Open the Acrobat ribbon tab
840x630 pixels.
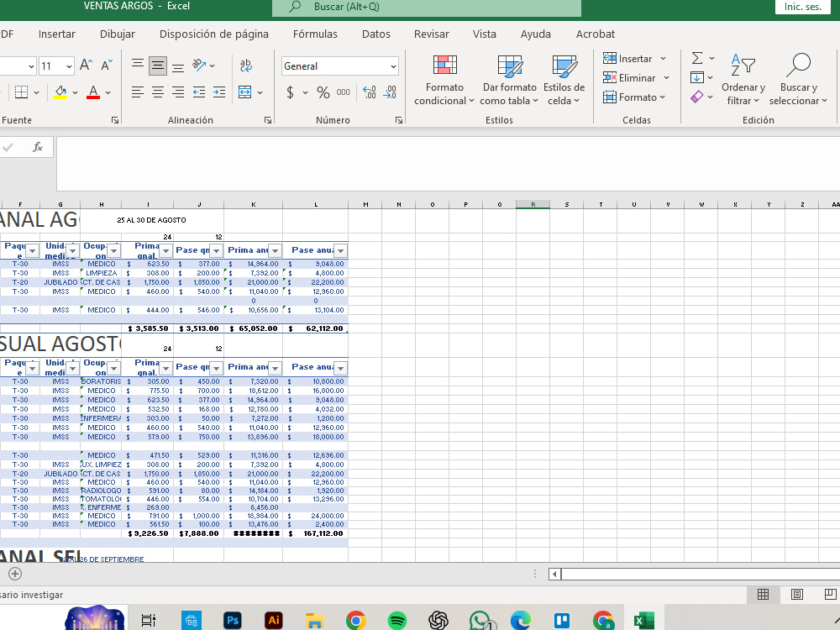pos(596,34)
